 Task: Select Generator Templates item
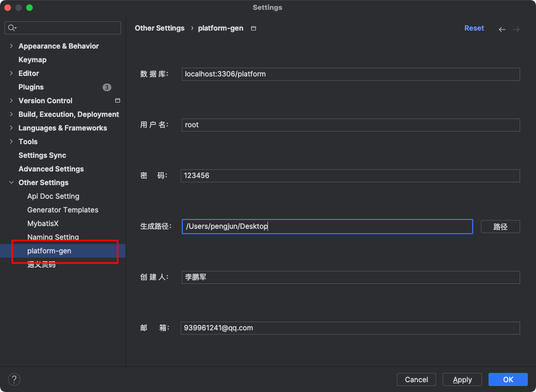[x=63, y=210]
